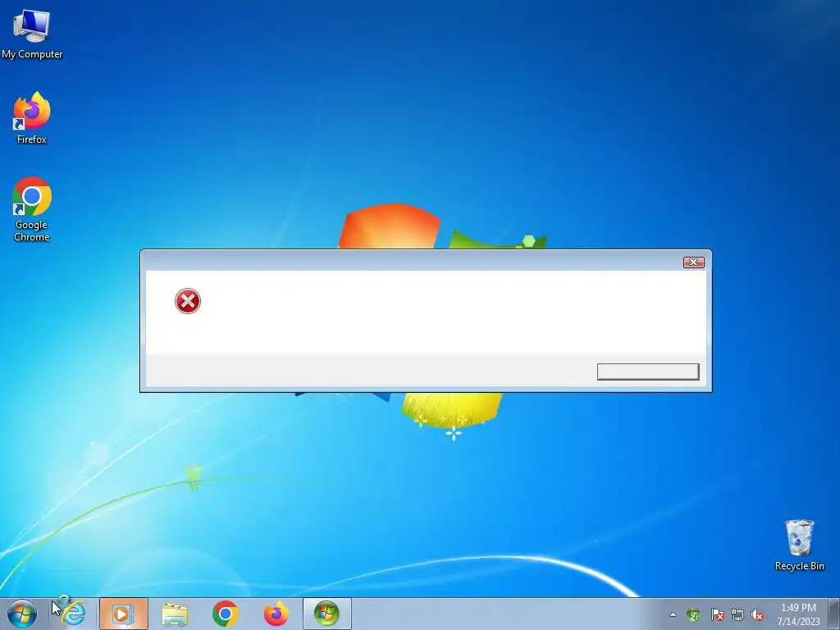Open Windows Media Player in taskbar
This screenshot has width=840, height=630.
(x=123, y=614)
